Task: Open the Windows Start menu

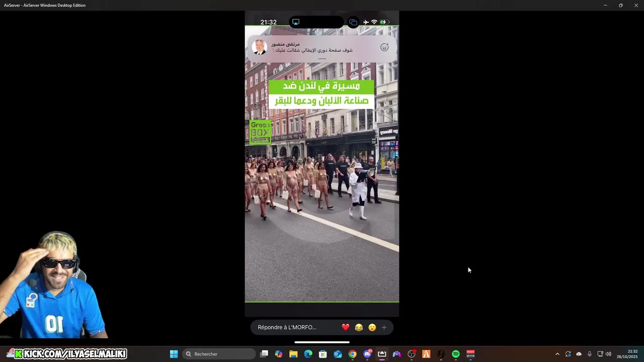Action: (x=174, y=354)
